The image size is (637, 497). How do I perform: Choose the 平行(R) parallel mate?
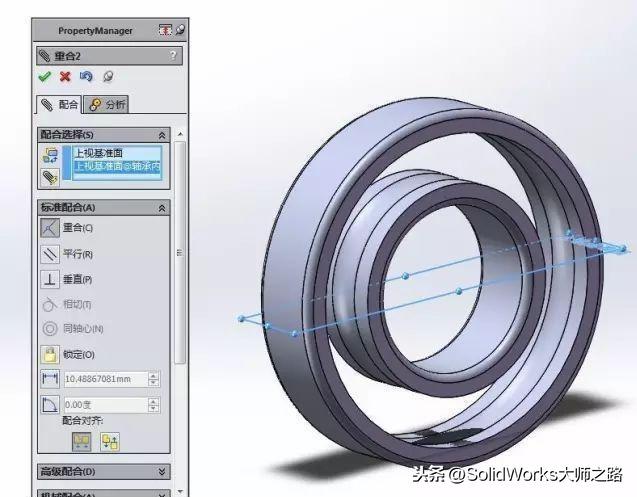coord(67,254)
